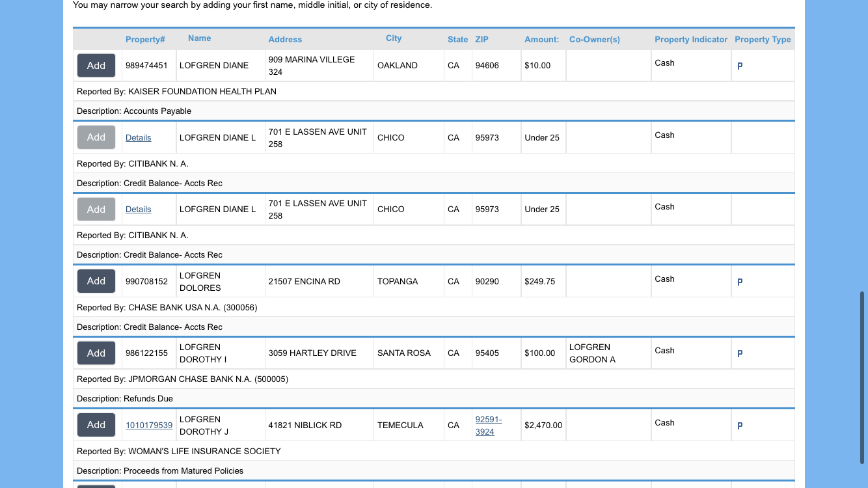Click the Property Indicator column header
Image resolution: width=868 pixels, height=488 pixels.
(x=691, y=40)
